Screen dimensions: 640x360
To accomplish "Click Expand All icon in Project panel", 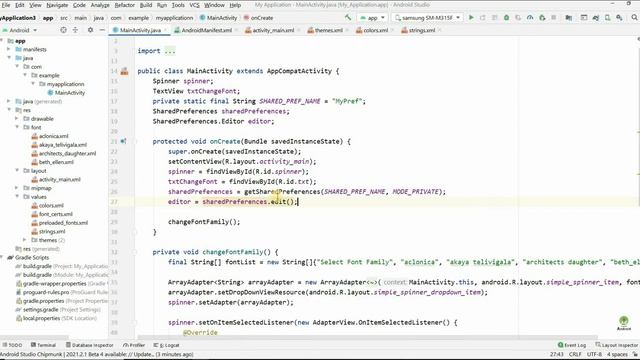I will pyautogui.click(x=76, y=30).
